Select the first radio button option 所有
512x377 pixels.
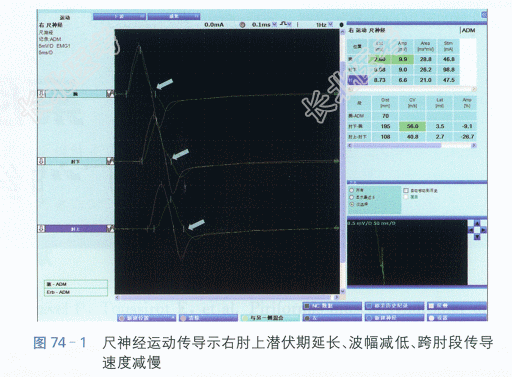pos(351,190)
